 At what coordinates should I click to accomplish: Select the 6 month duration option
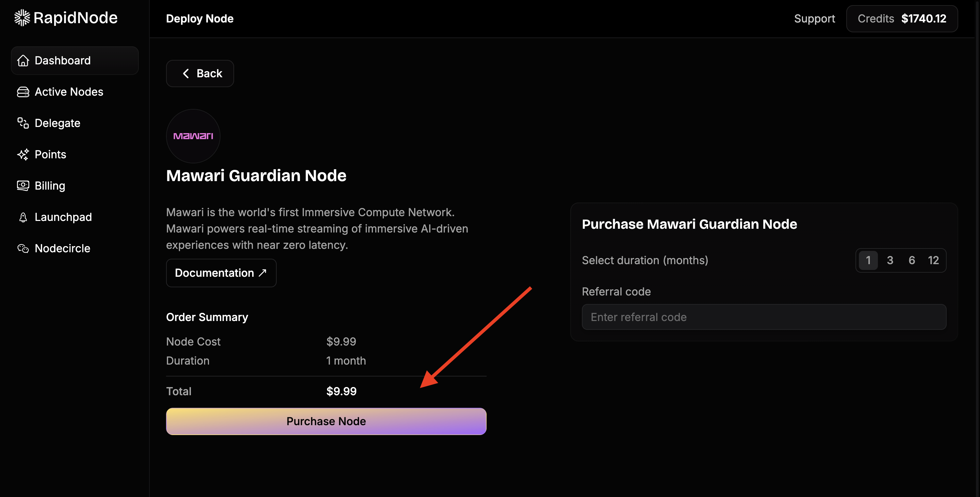(912, 260)
